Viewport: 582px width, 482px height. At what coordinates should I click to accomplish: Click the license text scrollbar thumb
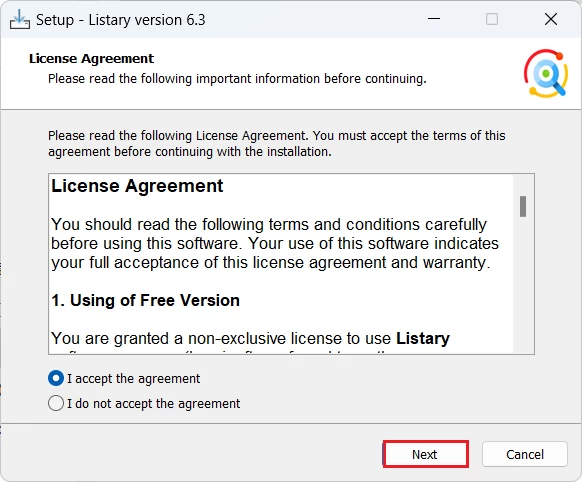coord(523,206)
